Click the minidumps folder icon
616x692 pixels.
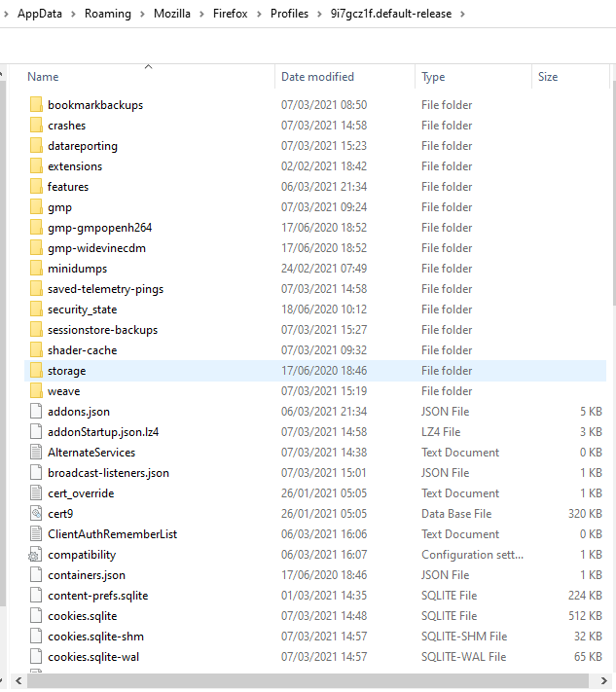pyautogui.click(x=36, y=269)
